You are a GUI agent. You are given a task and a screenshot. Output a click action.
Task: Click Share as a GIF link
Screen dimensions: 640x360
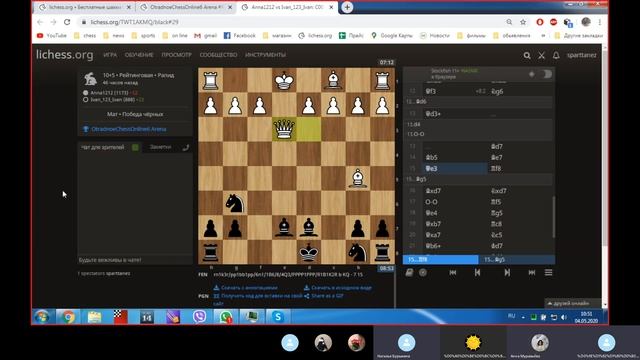pos(324,296)
